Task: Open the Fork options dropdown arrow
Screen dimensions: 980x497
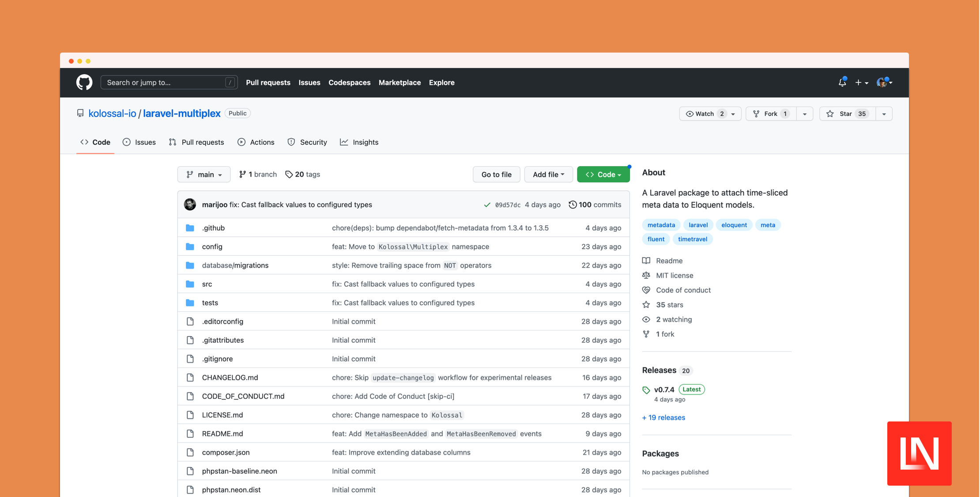Action: tap(805, 114)
